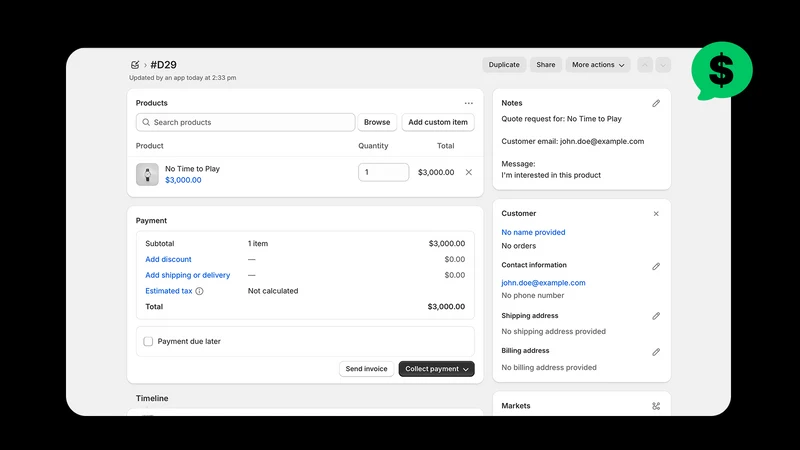Click the No orders customer text
This screenshot has height=450, width=800.
(x=518, y=246)
